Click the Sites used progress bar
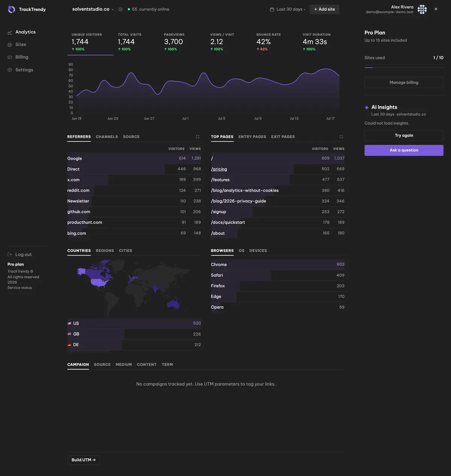 click(404, 68)
